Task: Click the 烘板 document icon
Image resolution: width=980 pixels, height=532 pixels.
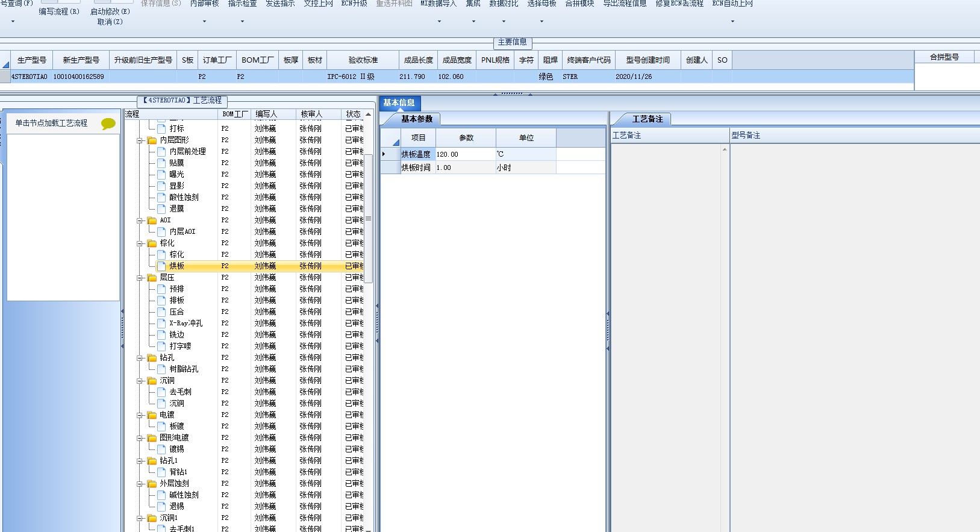Action: coord(161,266)
